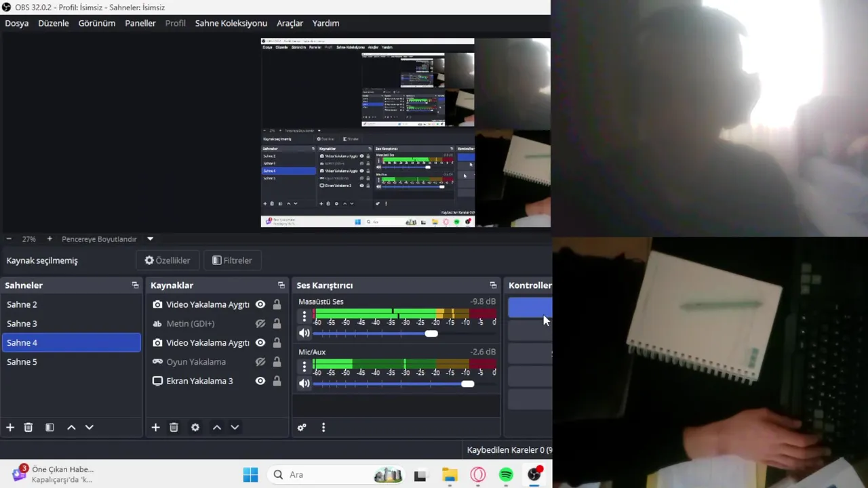Viewport: 868px width, 488px height.
Task: Move source up with Kaynaklar up arrow
Action: (217, 428)
